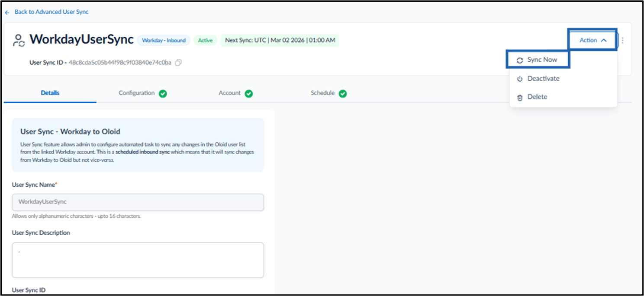Click the Sync Now refresh icon

click(520, 60)
